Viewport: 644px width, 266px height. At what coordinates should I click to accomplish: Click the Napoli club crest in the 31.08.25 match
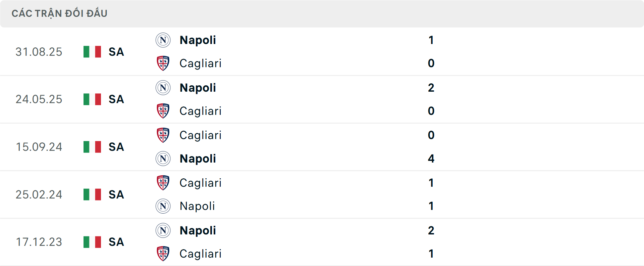click(x=163, y=40)
